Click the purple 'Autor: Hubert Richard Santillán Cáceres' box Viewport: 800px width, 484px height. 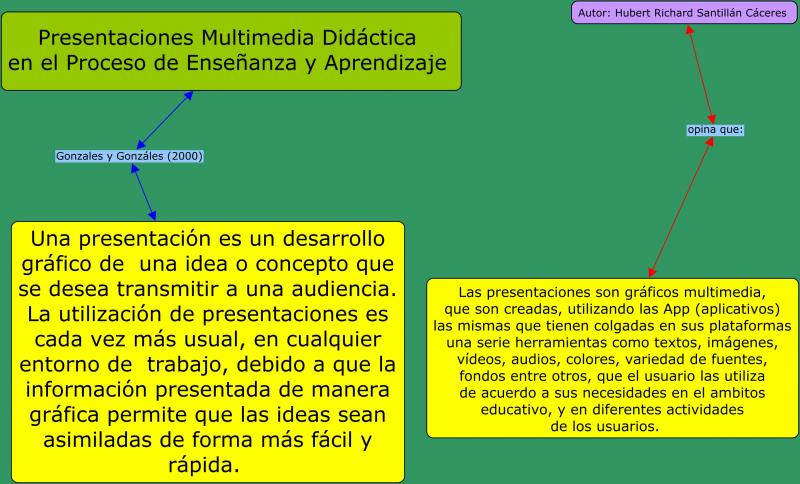pos(684,13)
